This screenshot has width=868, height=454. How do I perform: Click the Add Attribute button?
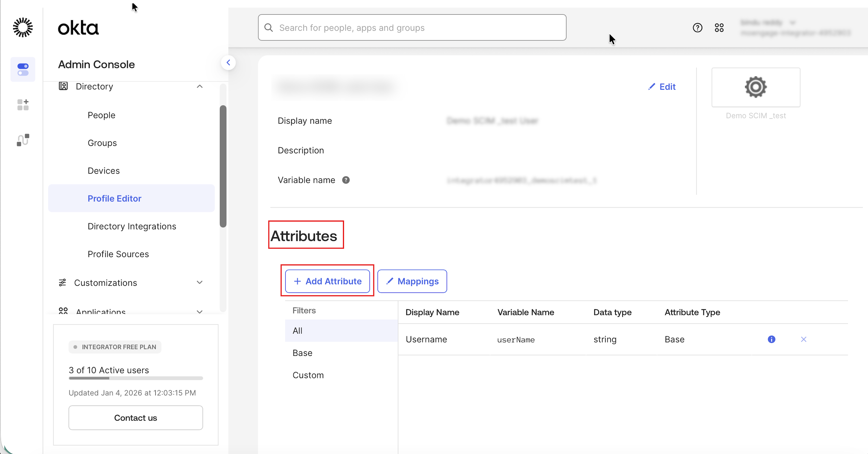click(x=327, y=281)
